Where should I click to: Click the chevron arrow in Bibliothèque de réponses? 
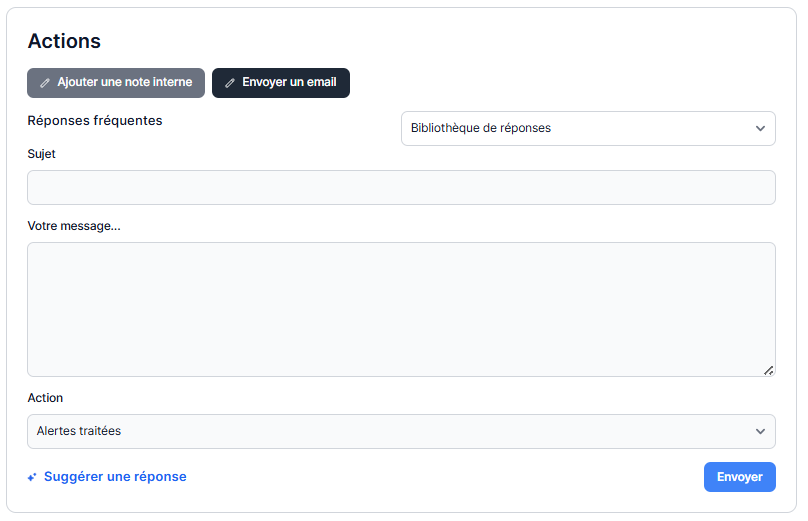coord(760,128)
